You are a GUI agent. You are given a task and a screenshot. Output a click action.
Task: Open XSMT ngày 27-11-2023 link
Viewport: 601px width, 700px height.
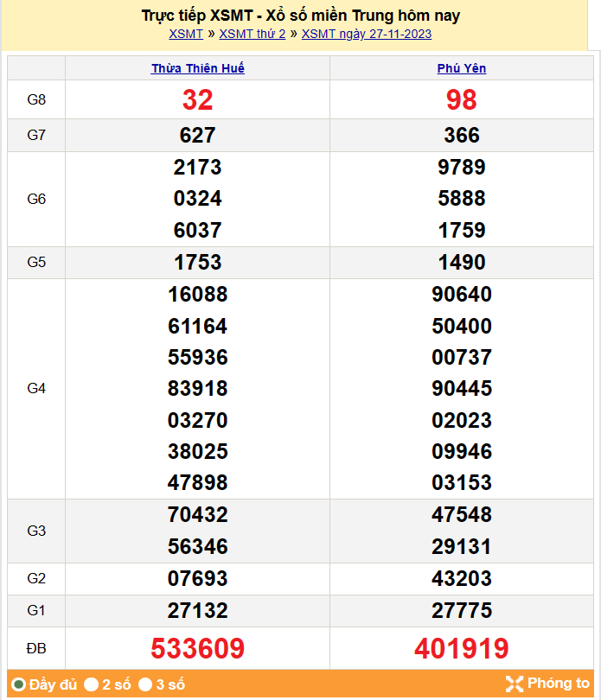pyautogui.click(x=367, y=35)
